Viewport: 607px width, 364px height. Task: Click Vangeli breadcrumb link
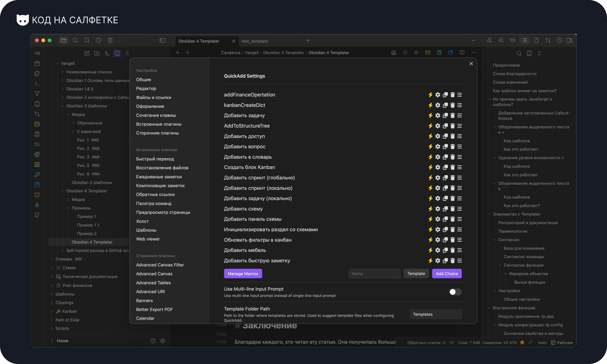252,53
